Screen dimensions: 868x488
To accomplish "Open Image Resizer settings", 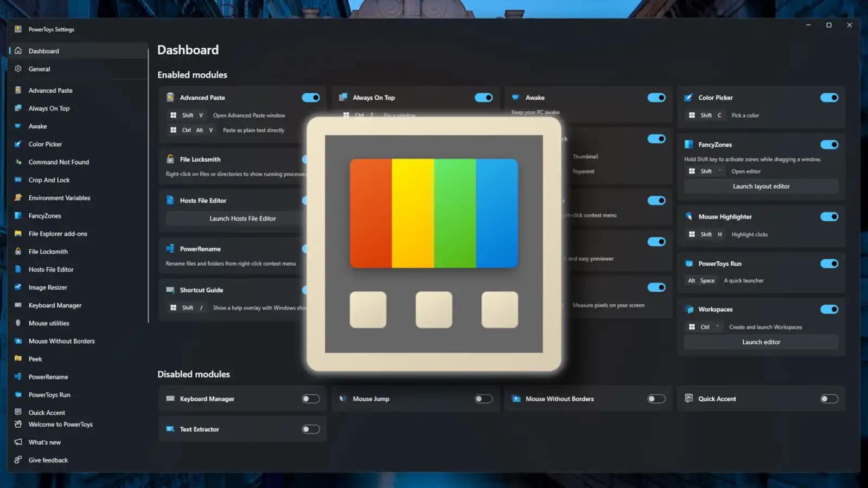I will (47, 287).
